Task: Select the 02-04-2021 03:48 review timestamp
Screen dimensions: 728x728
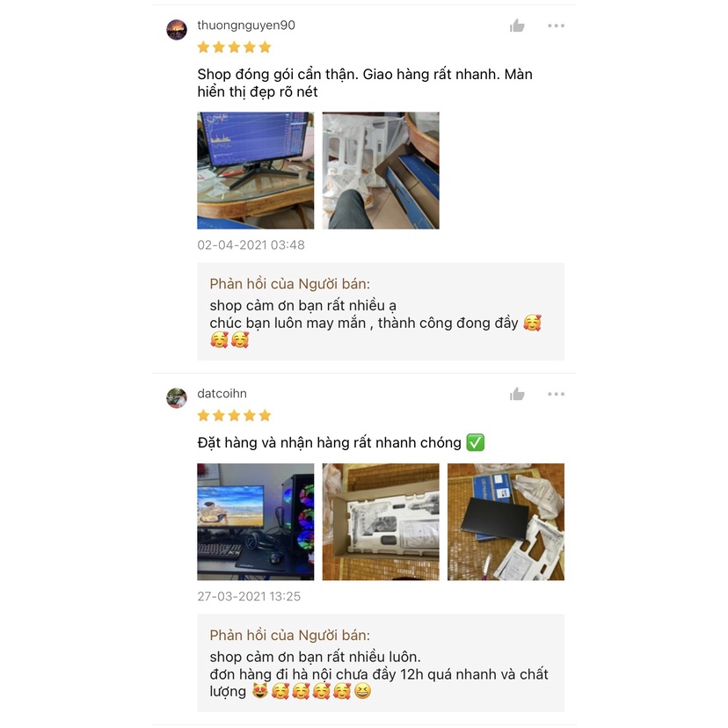Action: pos(251,244)
